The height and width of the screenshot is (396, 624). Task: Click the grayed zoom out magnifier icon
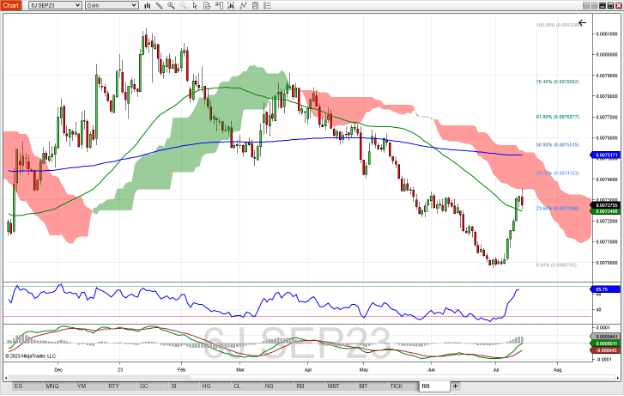click(x=183, y=6)
